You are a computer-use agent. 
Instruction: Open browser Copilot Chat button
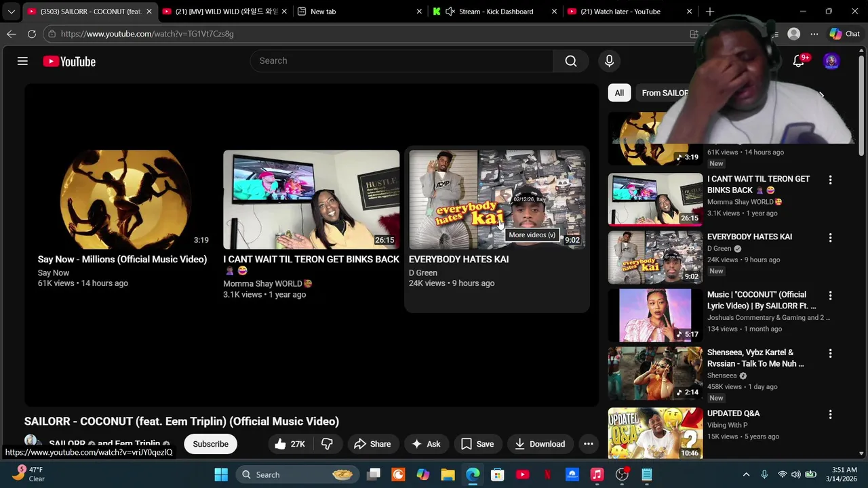click(844, 34)
